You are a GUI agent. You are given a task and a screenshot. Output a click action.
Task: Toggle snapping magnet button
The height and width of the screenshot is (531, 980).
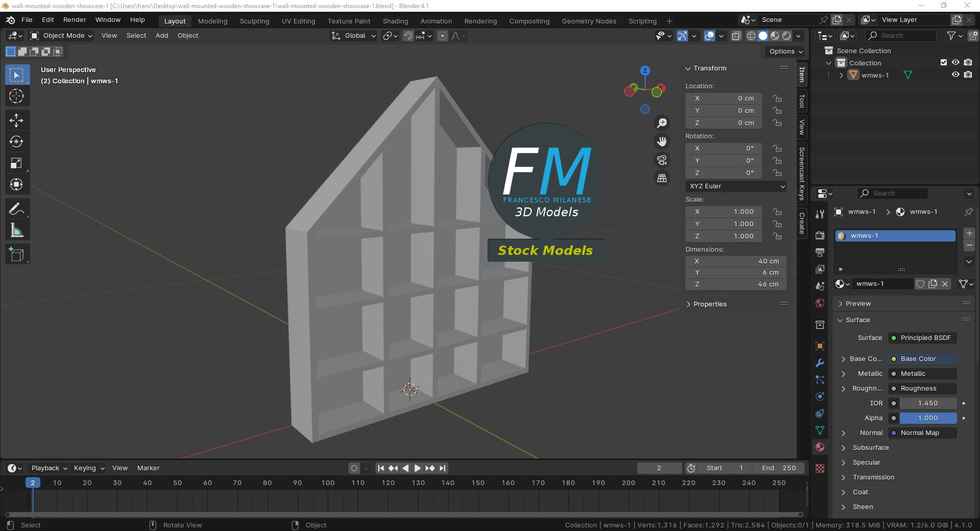click(x=408, y=36)
